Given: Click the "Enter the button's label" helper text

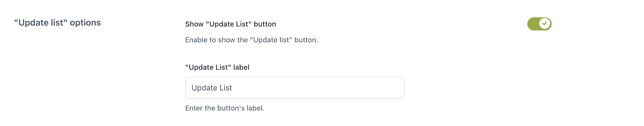Looking at the screenshot, I should coord(225,108).
